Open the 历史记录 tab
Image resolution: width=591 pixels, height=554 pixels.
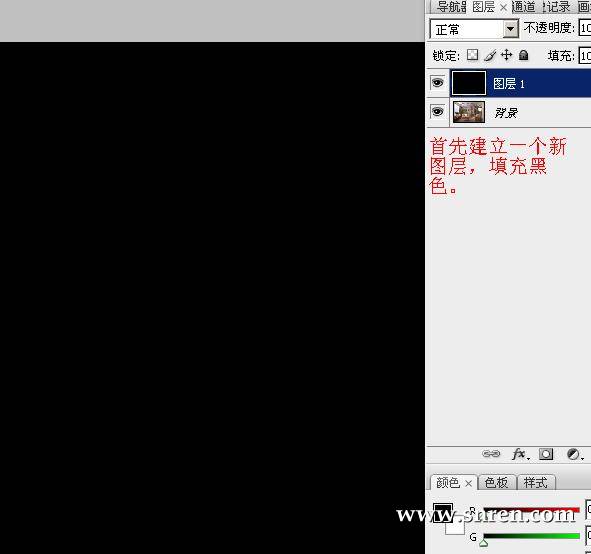point(558,7)
